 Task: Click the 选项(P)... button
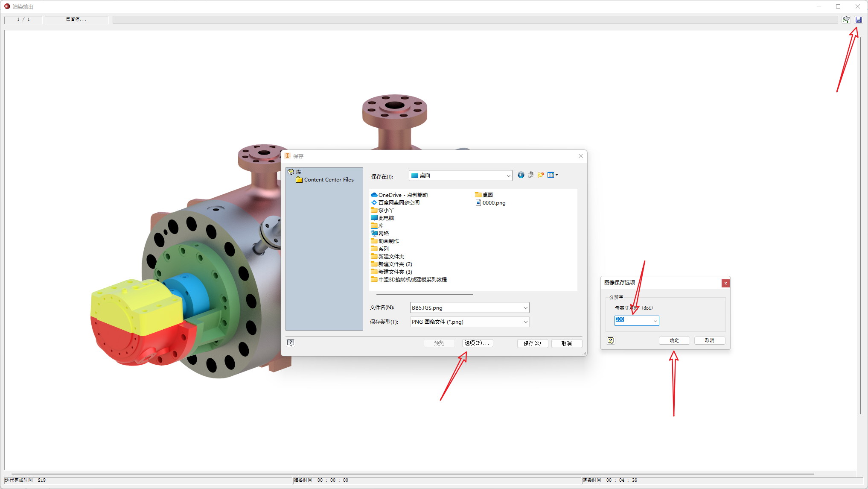pyautogui.click(x=477, y=343)
